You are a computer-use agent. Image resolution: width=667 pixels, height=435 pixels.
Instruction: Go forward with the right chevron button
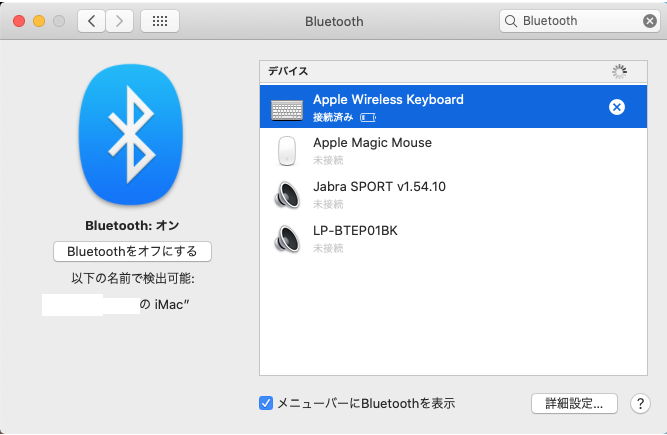(x=119, y=20)
